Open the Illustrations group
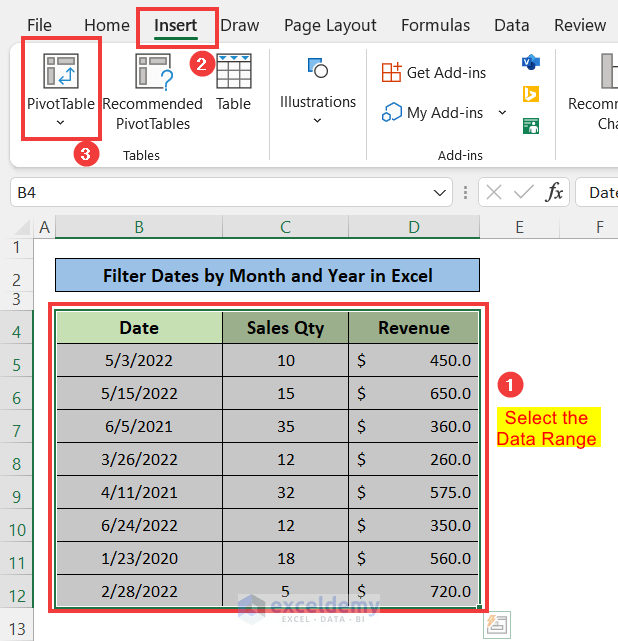The height and width of the screenshot is (641, 618). 318,92
